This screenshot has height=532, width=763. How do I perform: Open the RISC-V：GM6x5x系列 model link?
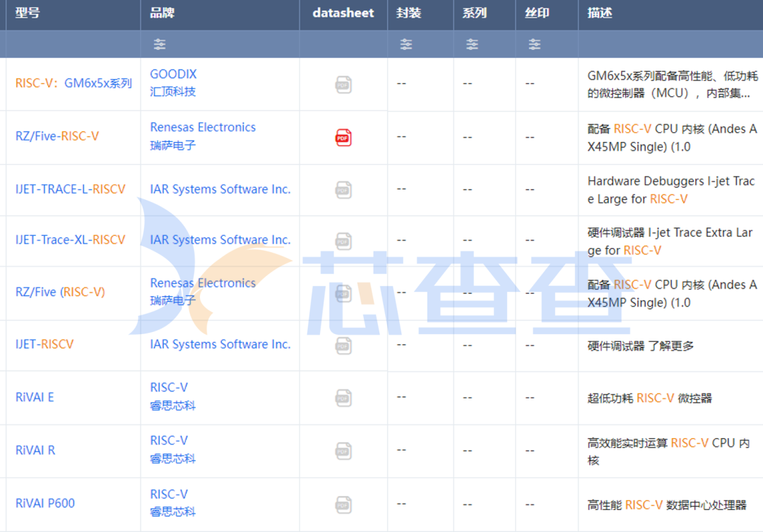[73, 83]
